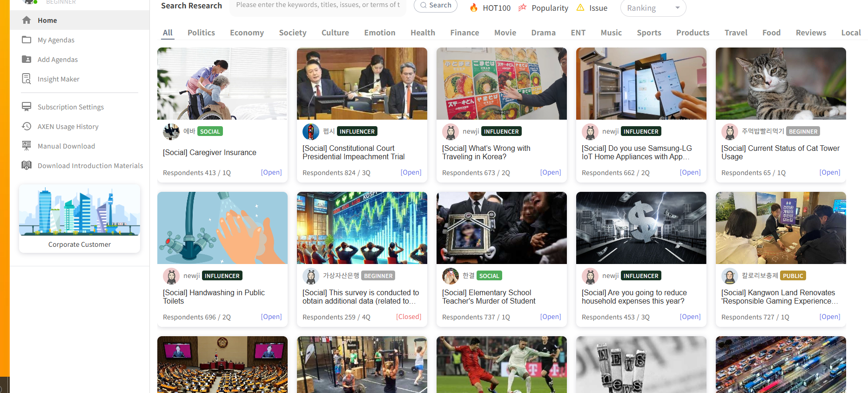
Task: Open the Corporate Customer banner
Action: point(80,218)
